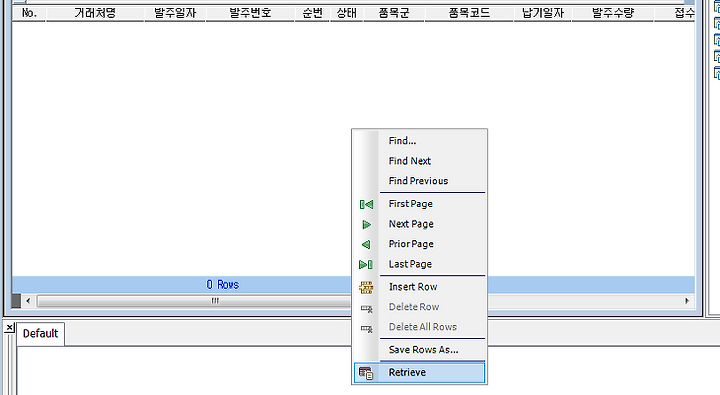Choose Find... from the context menu
The height and width of the screenshot is (395, 720).
(x=419, y=141)
